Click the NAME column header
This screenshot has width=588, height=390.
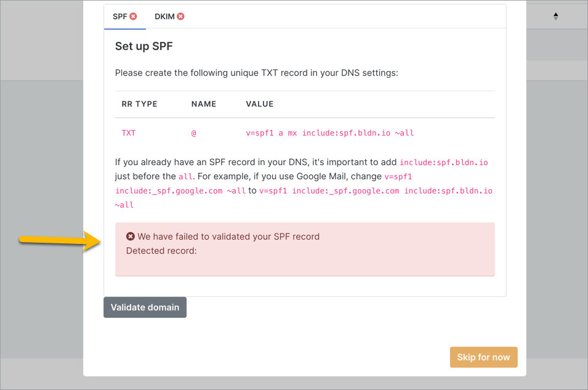point(204,104)
